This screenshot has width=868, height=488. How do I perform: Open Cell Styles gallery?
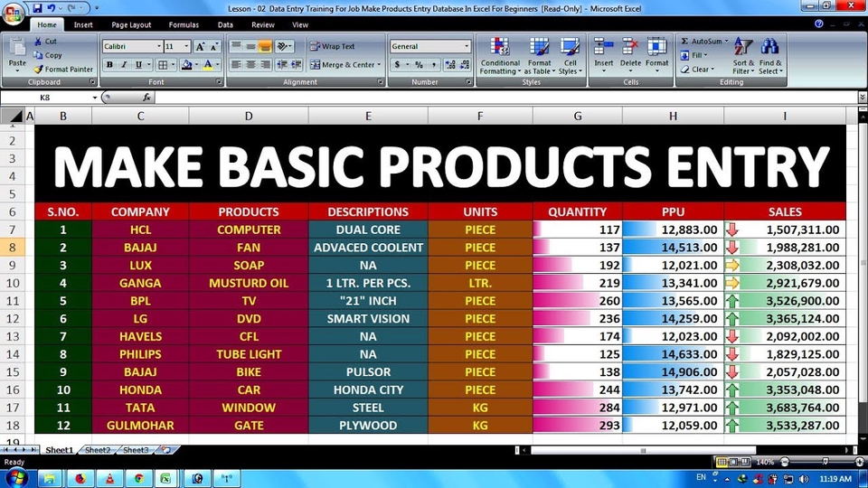(570, 56)
